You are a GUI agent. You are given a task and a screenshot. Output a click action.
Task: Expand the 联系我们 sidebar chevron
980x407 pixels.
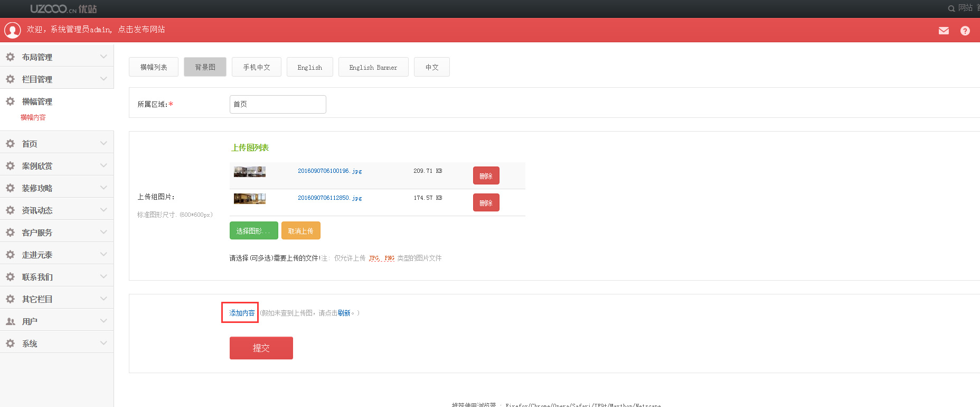coord(103,276)
